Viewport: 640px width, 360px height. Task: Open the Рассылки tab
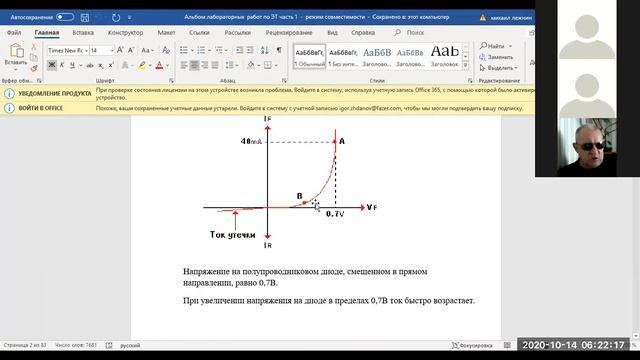[x=238, y=33]
